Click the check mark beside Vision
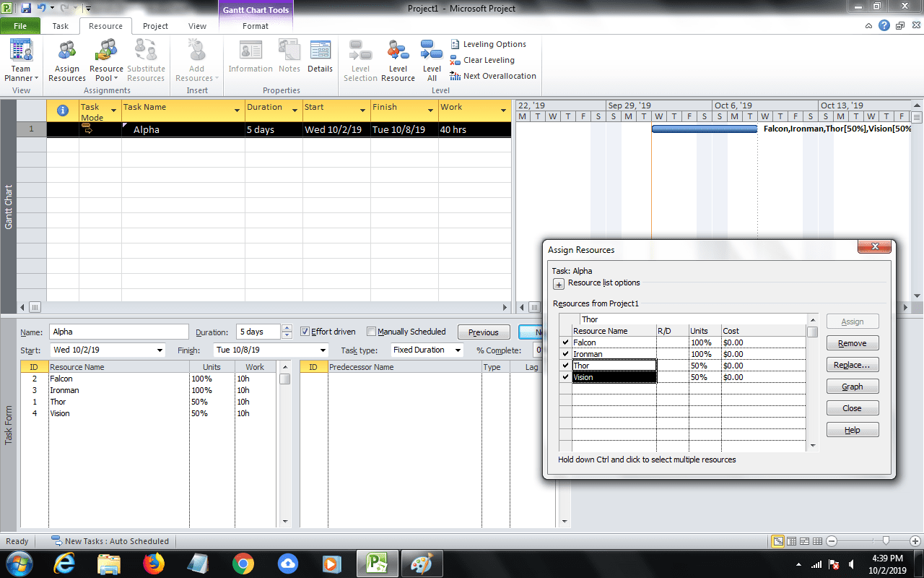Image resolution: width=924 pixels, height=578 pixels. 565,377
